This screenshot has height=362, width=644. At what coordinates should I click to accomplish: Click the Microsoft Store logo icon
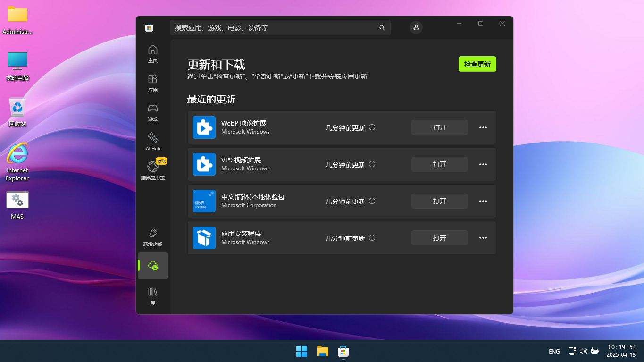point(149,28)
